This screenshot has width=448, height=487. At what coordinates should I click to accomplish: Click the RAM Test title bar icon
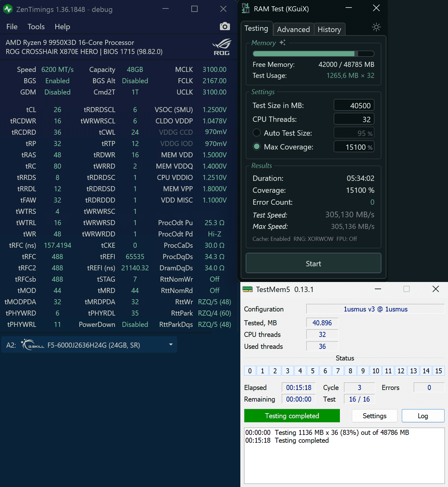[246, 8]
